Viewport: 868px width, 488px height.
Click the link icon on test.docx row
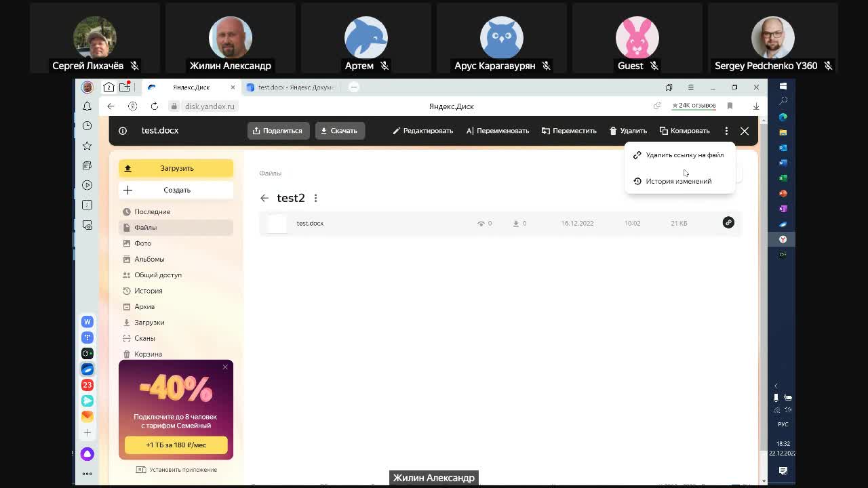coord(728,222)
